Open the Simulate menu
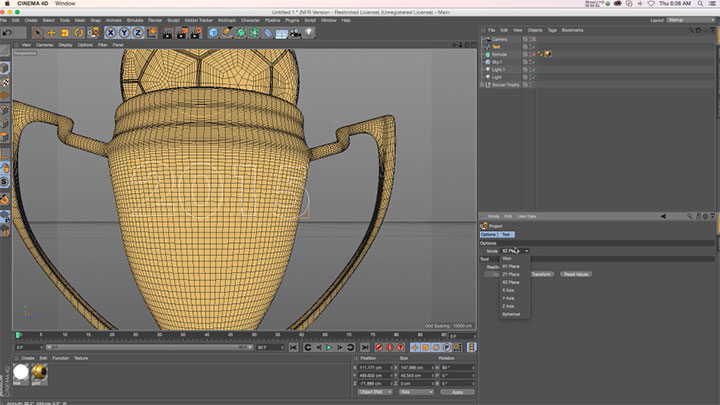Viewport: 720px width, 405px height. (x=135, y=20)
